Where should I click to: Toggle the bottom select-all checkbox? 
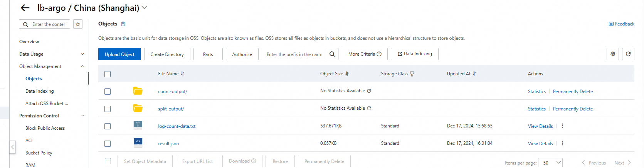click(x=108, y=161)
